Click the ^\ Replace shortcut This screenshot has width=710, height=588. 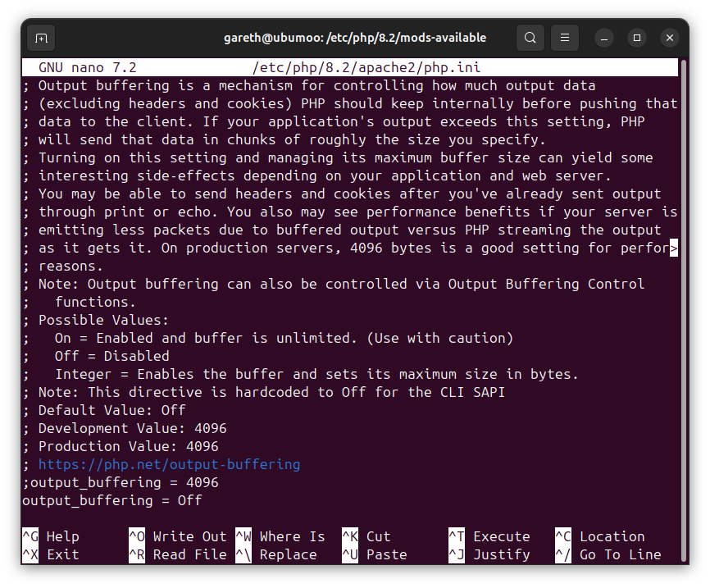point(276,555)
